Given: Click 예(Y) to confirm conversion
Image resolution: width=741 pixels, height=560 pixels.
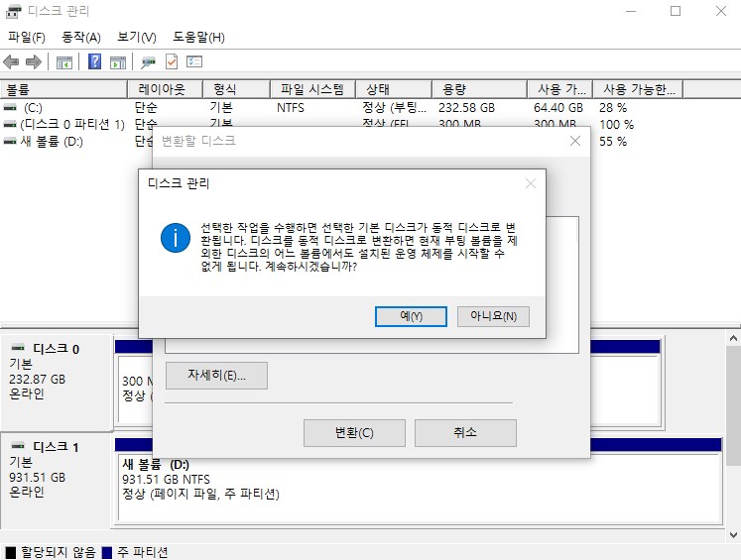Looking at the screenshot, I should [x=411, y=316].
